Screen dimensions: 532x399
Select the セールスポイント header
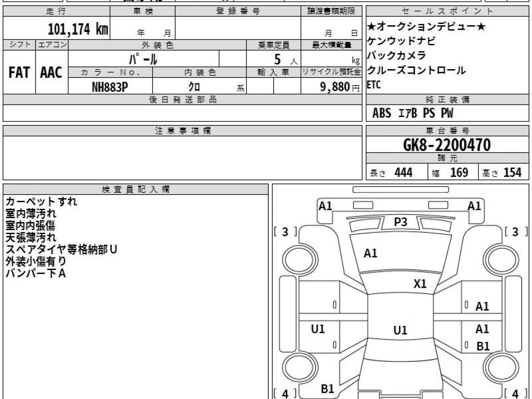point(448,12)
